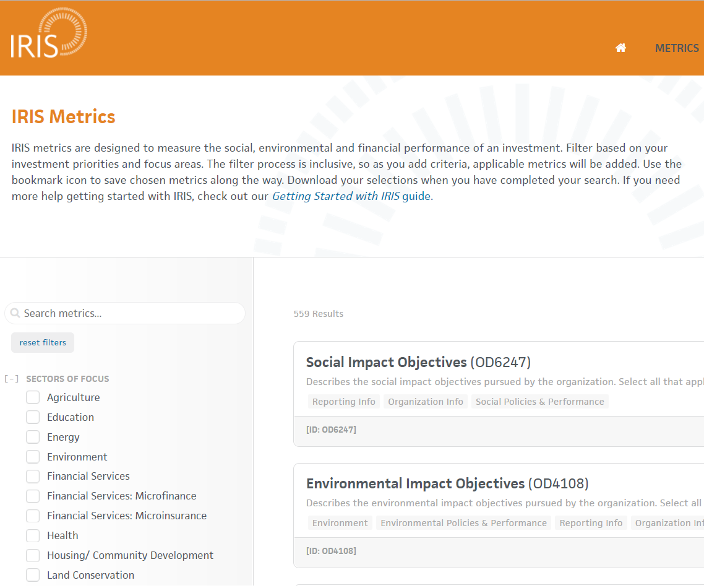Toggle Financial Services: Microfinance filter
The image size is (704, 588).
click(x=33, y=496)
